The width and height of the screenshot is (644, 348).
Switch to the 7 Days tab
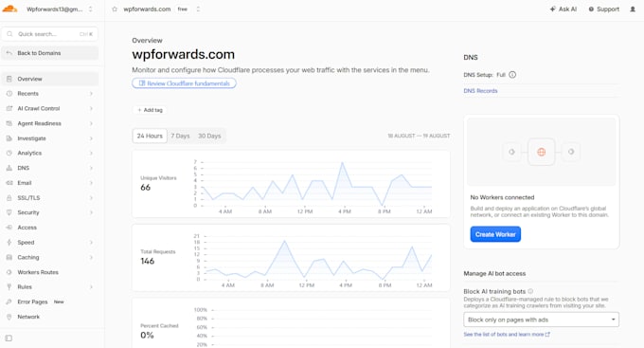pos(180,136)
